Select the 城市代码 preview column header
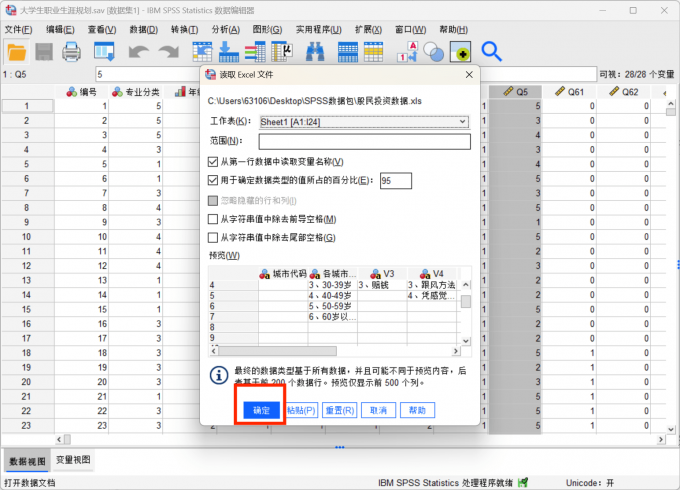Screen dimensions: 680x490 (x=283, y=274)
